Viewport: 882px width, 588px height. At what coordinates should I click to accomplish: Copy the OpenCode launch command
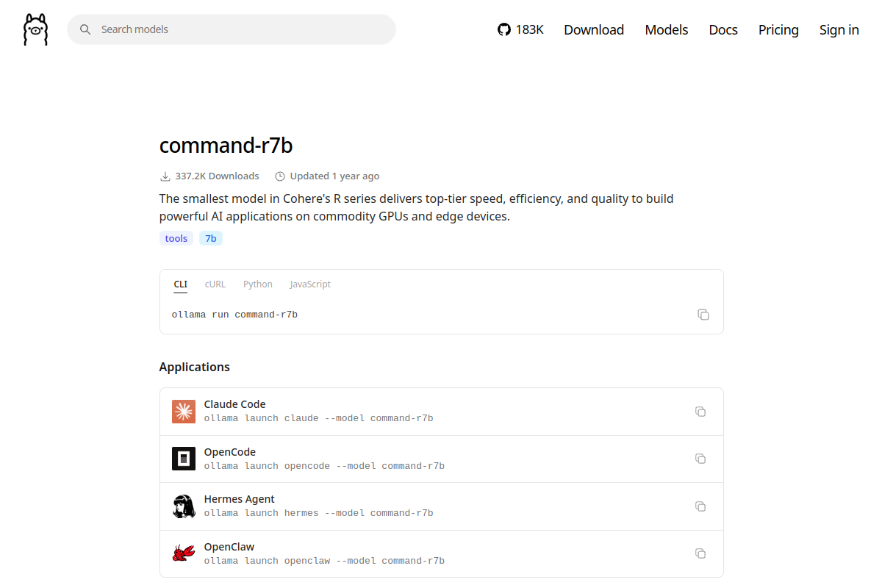[700, 459]
